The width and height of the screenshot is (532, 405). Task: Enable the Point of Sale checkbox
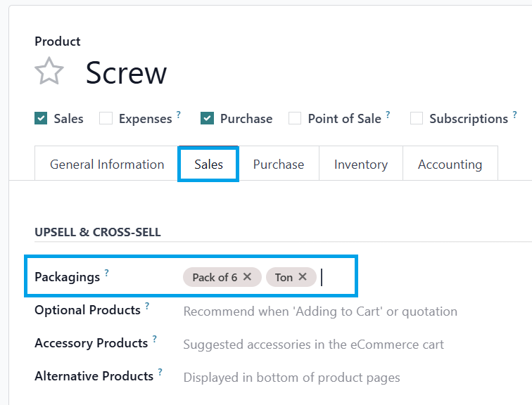click(x=295, y=119)
